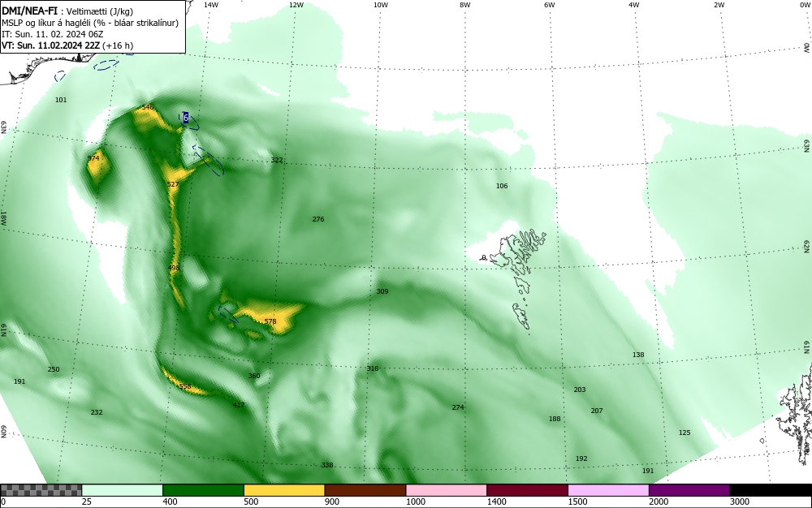
Task: Click the '274' map value
Action: pyautogui.click(x=458, y=407)
